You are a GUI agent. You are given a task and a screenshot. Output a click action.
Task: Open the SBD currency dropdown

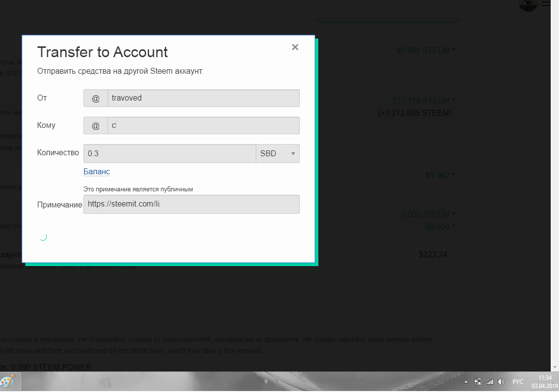coord(278,154)
